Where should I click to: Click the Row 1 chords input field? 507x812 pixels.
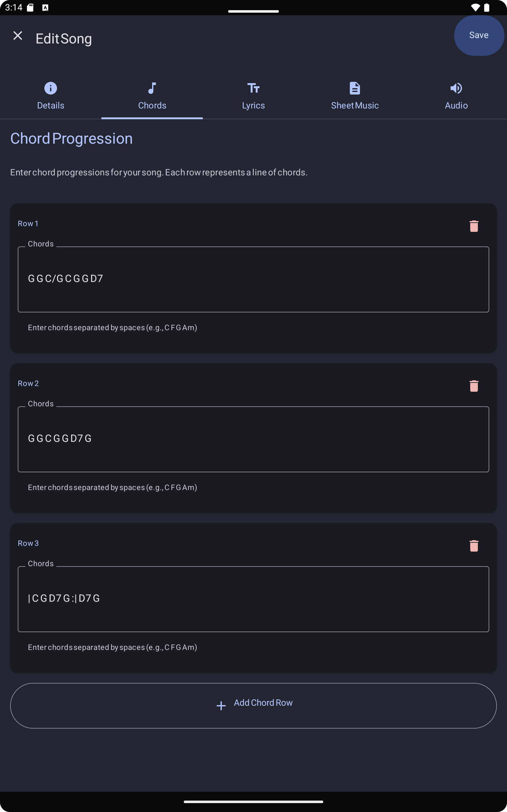pyautogui.click(x=253, y=279)
